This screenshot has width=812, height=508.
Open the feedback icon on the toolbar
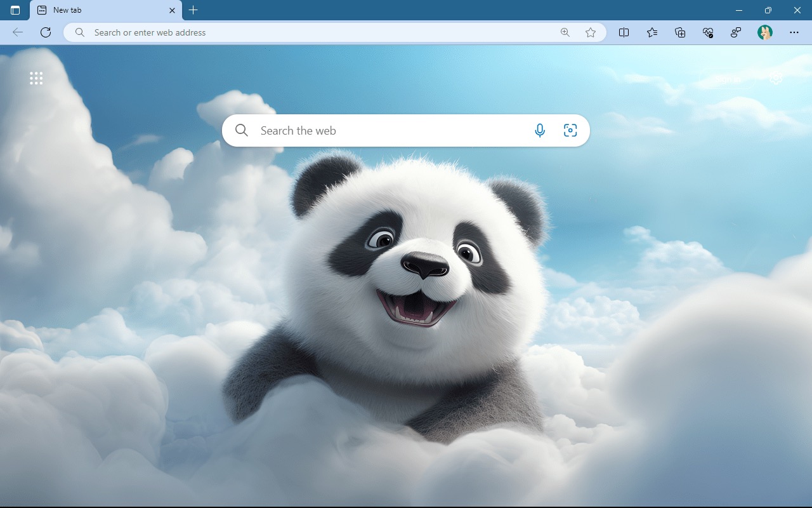coord(735,32)
